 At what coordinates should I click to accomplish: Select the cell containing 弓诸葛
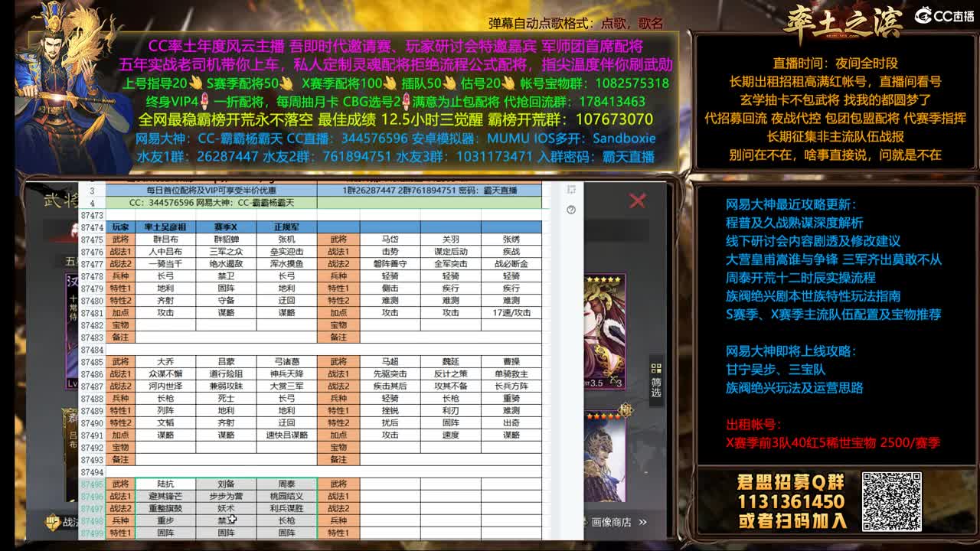[x=286, y=362]
